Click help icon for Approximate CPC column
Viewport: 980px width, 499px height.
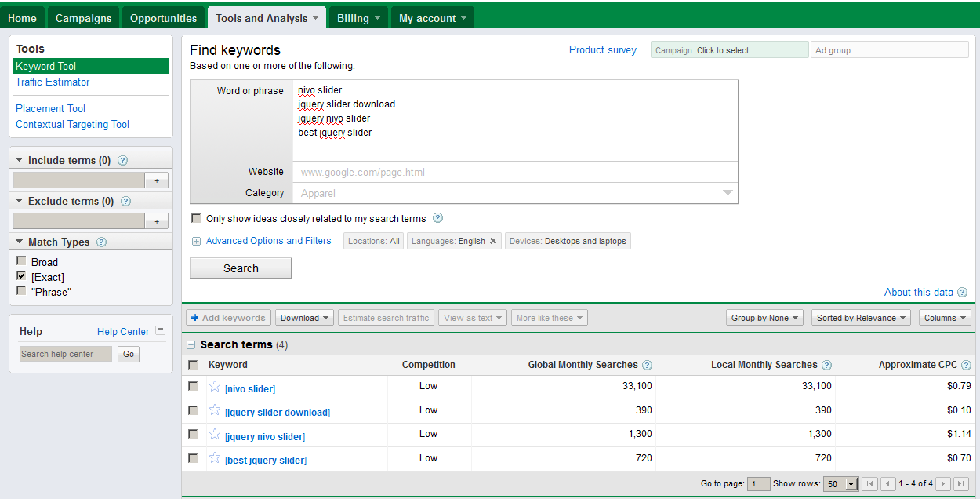966,365
